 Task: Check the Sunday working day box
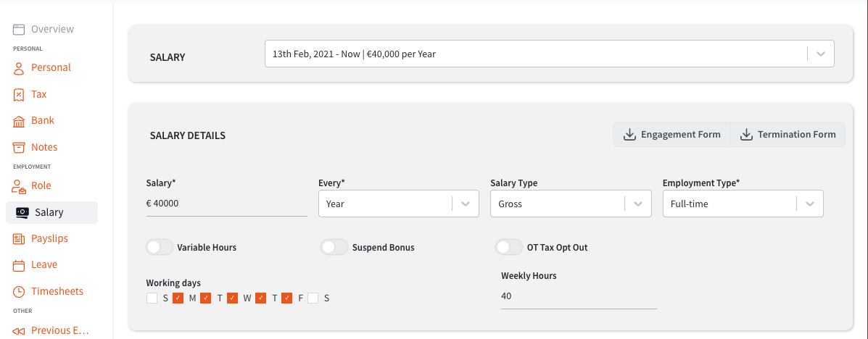[x=152, y=298]
